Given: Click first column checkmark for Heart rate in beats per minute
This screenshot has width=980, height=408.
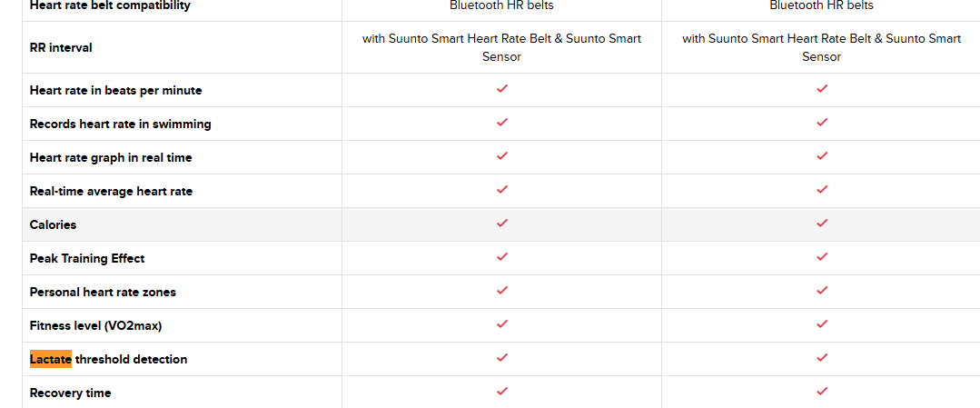Looking at the screenshot, I should [502, 89].
